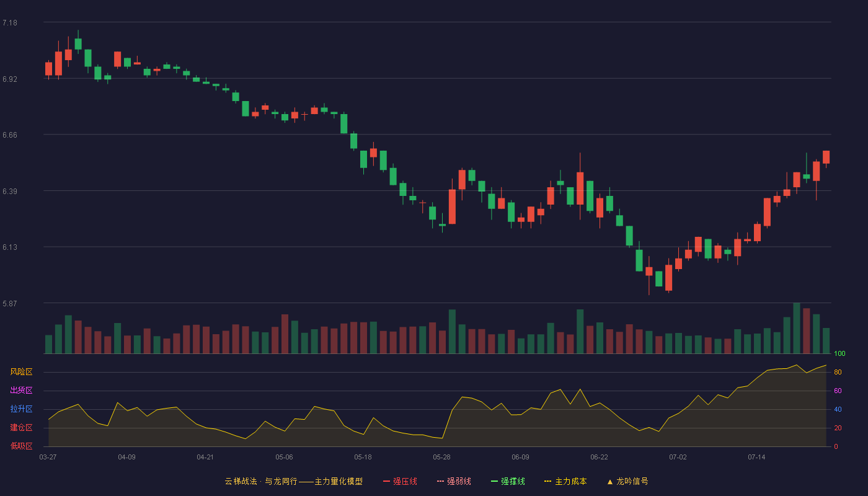Click the 出货区 zone label
This screenshot has height=496, width=868.
21,391
